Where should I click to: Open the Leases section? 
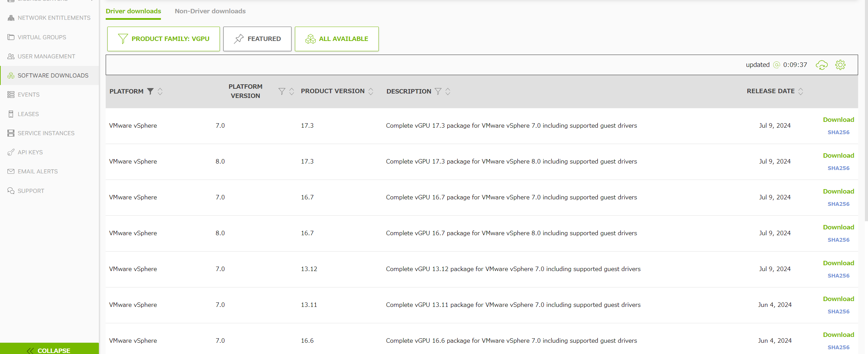point(28,114)
